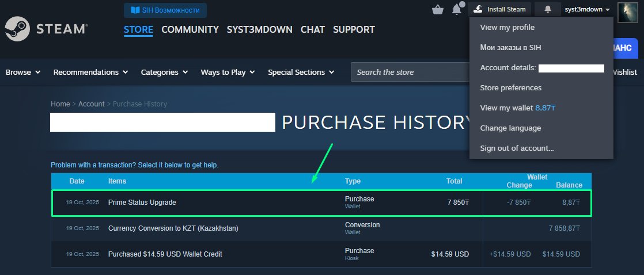The width and height of the screenshot is (644, 275).
Task: Open the Recommendations dropdown
Action: point(90,72)
